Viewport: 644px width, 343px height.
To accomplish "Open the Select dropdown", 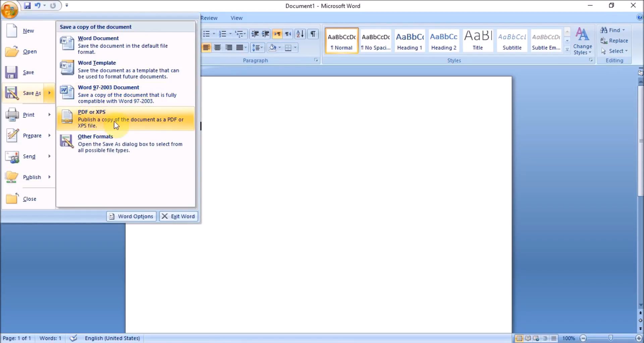I will (614, 51).
